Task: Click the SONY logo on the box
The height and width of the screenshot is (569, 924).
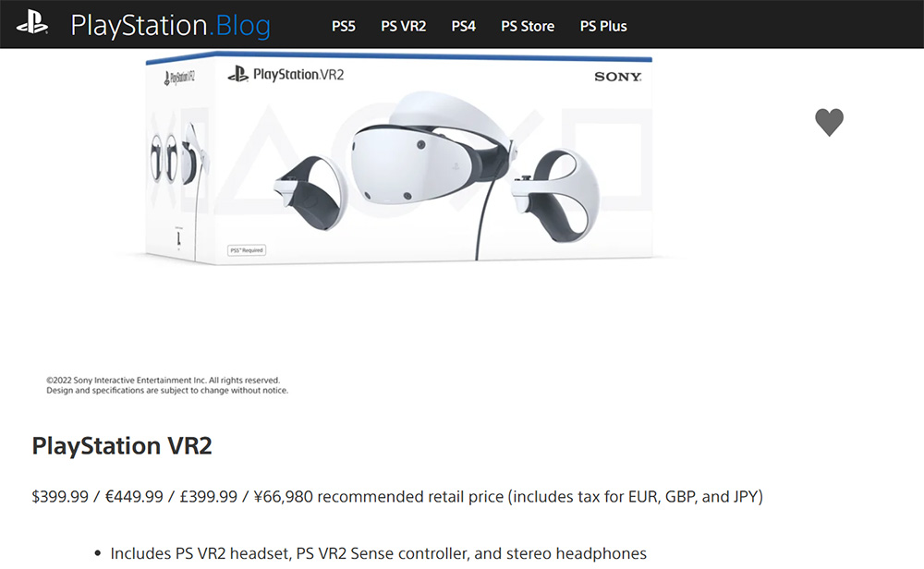Action: (617, 77)
